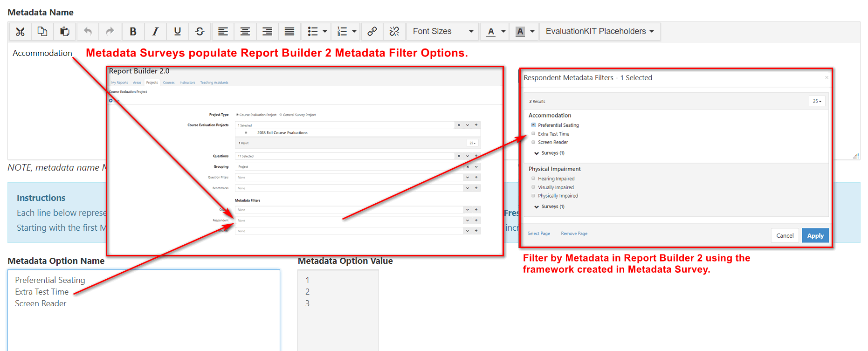
Task: Insert or edit a link
Action: tap(372, 32)
